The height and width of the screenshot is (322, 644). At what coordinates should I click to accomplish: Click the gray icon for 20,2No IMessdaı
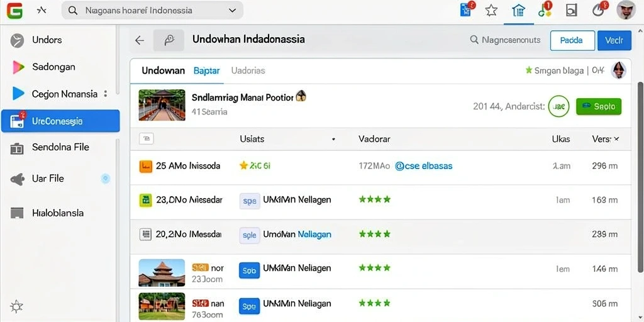pyautogui.click(x=146, y=234)
